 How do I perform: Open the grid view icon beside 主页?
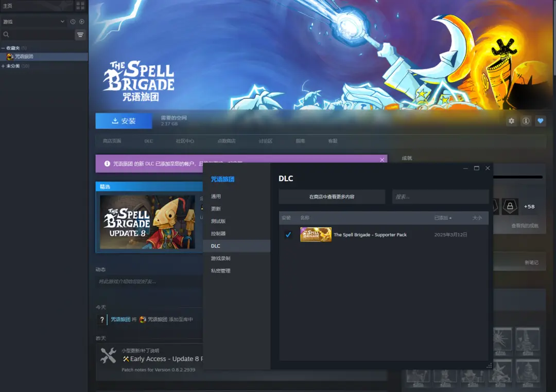[x=80, y=6]
